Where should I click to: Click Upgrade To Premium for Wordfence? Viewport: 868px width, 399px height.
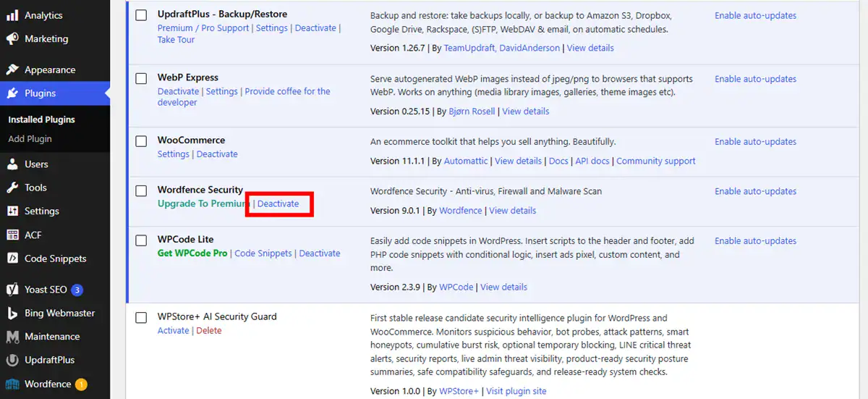(x=203, y=203)
